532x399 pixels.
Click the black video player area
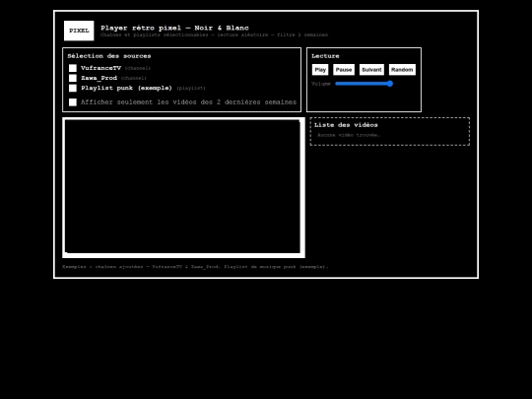[183, 187]
